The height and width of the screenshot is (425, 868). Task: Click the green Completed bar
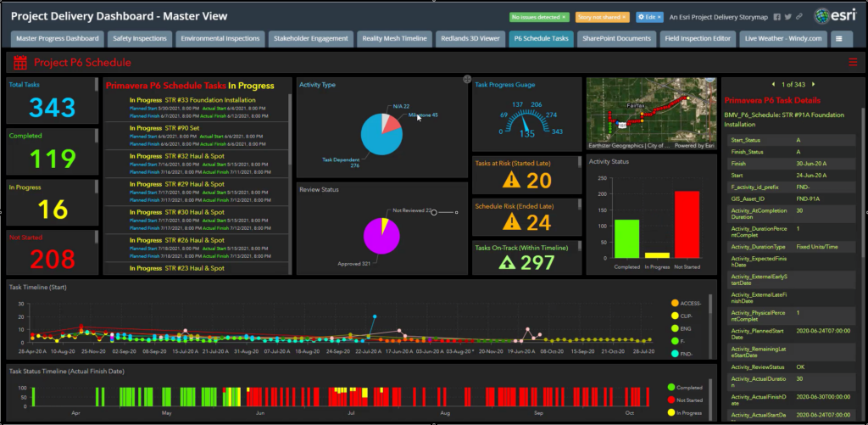coord(626,239)
